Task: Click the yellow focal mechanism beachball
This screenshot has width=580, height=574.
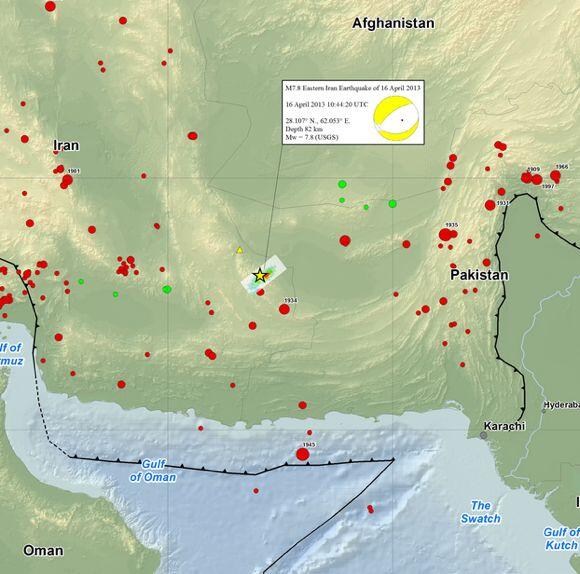Action: click(396, 118)
